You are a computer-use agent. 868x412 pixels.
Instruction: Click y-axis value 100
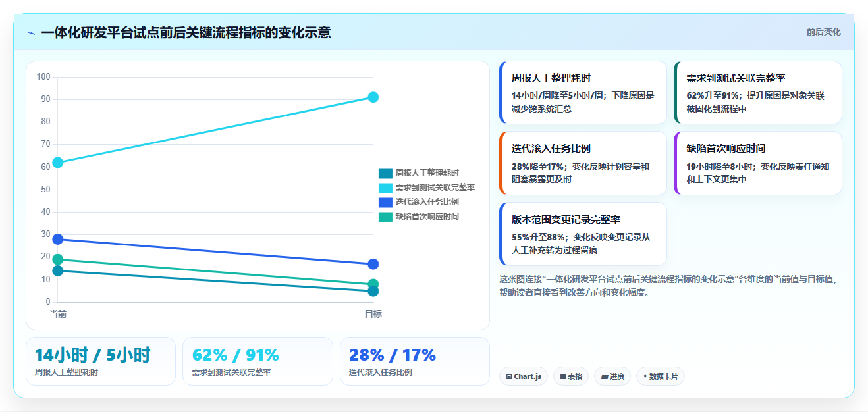tap(43, 77)
